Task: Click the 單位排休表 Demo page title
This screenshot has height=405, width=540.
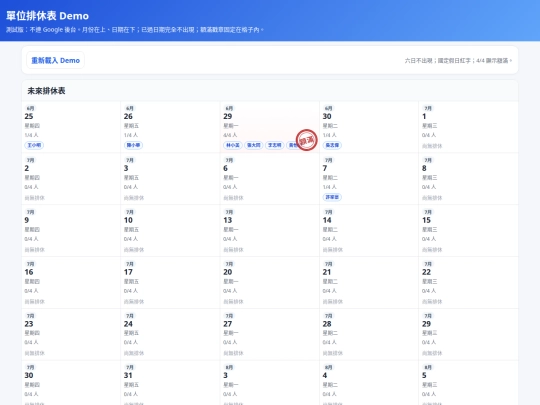Action: (x=48, y=16)
